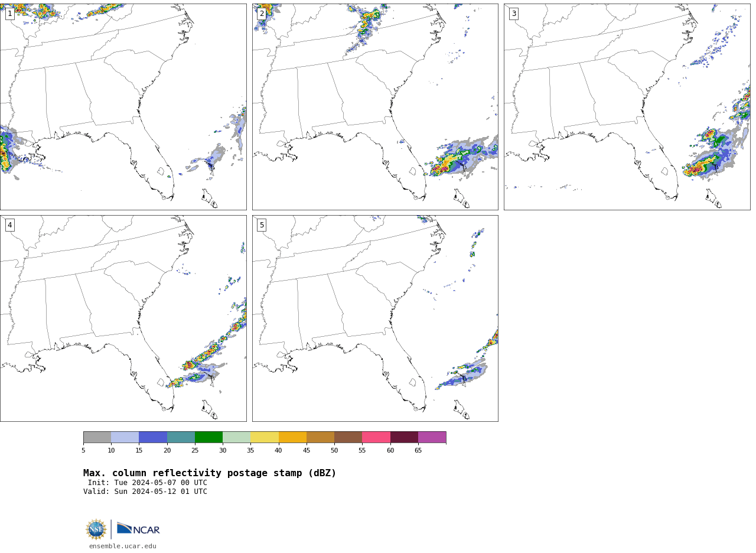Screen dimensions: 756x553
Task: Click the panel number label 4
Action: pyautogui.click(x=9, y=225)
